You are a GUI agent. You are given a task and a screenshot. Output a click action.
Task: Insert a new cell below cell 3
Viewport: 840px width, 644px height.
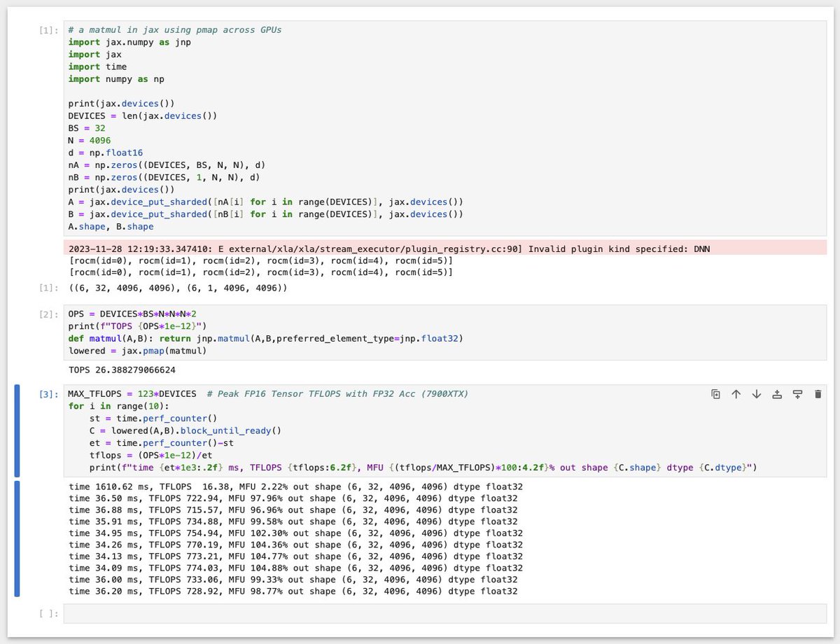click(x=797, y=394)
